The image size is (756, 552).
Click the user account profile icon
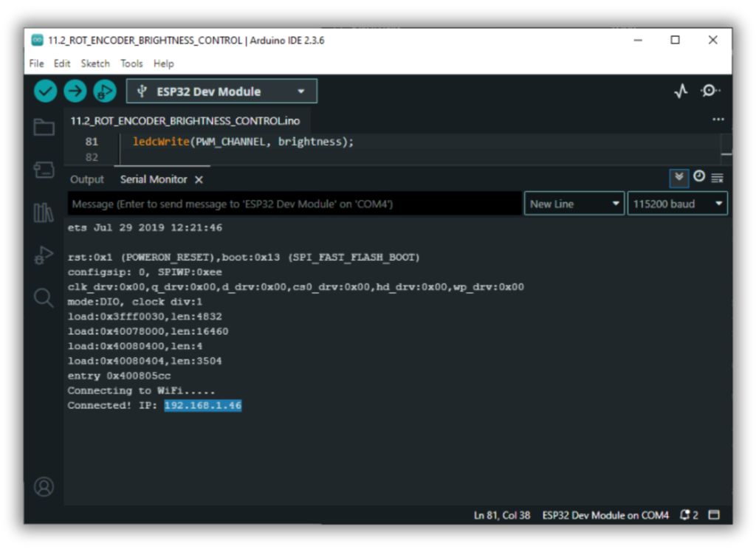coord(44,487)
